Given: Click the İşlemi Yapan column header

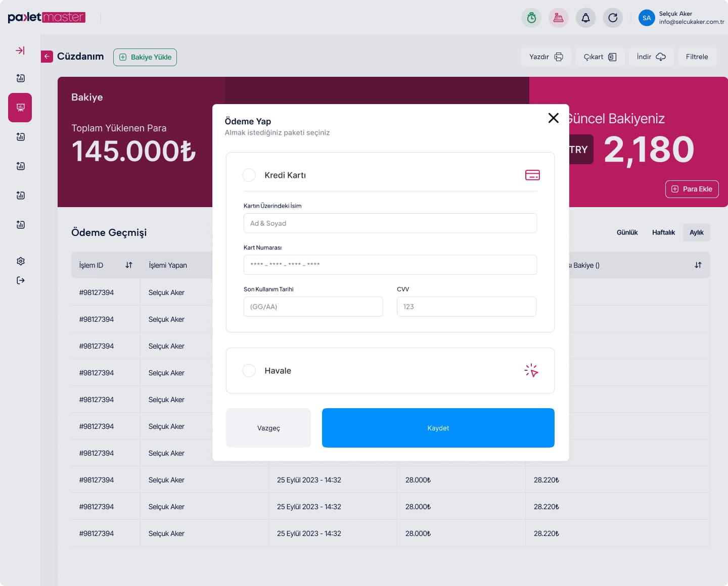Looking at the screenshot, I should pos(168,265).
